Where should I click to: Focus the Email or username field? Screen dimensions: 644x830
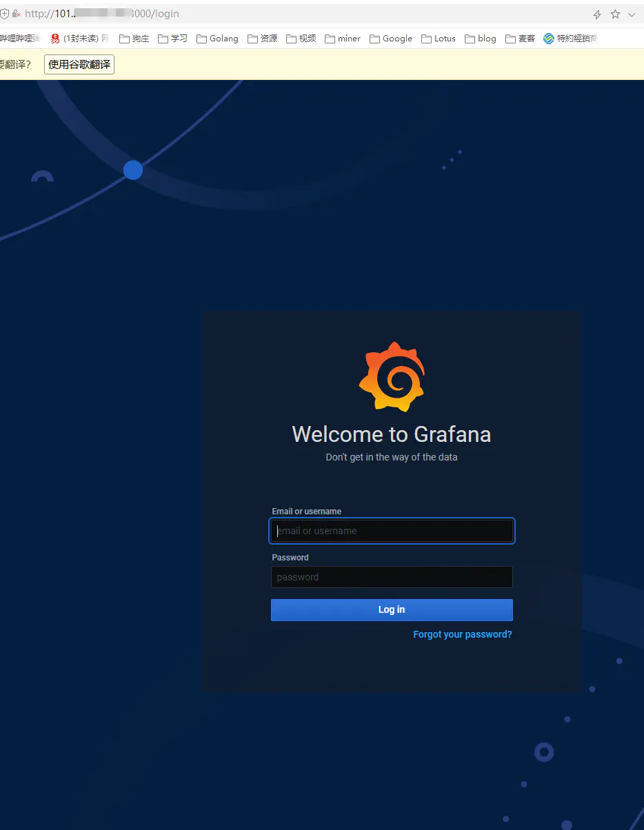[x=392, y=531]
